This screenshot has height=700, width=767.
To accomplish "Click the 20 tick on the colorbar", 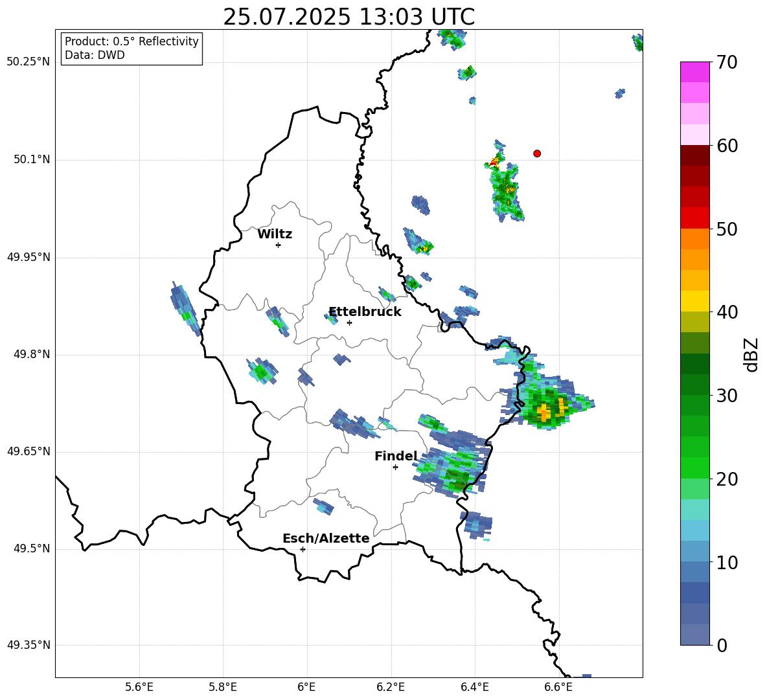I will click(x=727, y=479).
